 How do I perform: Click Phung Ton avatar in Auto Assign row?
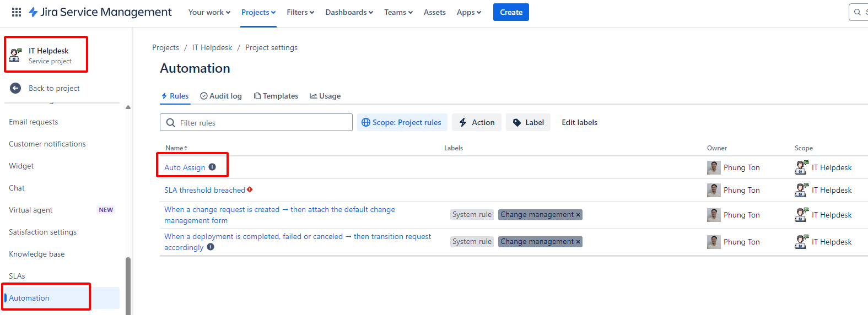[x=714, y=167]
